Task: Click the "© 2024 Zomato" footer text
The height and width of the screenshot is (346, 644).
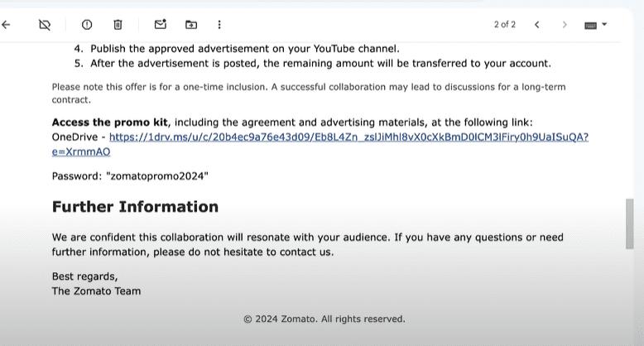Action: pos(324,319)
